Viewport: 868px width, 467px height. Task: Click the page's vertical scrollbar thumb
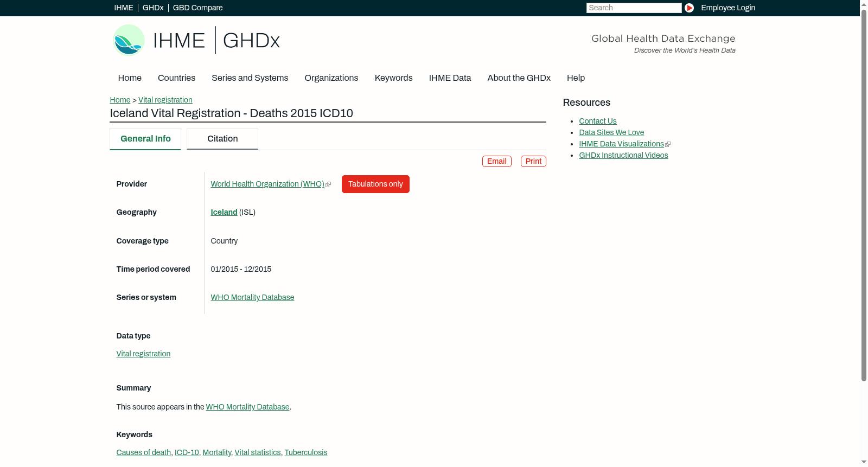tap(864, 195)
